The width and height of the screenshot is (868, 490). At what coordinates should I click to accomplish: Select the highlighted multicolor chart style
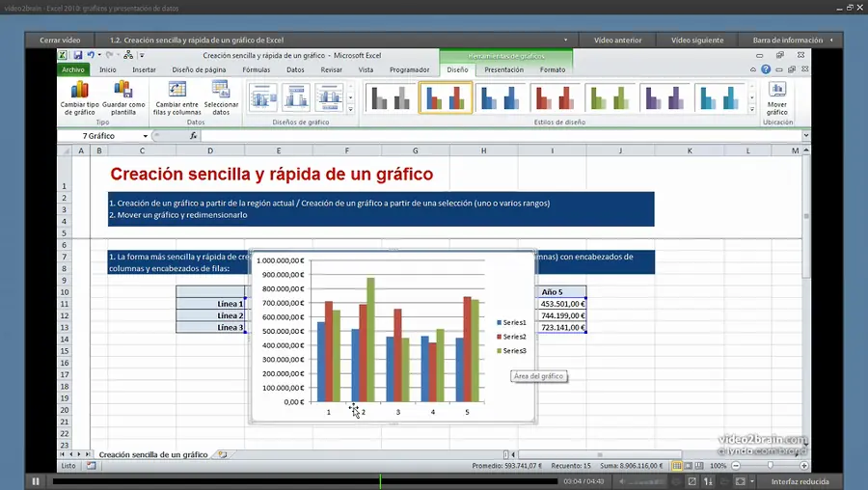point(446,98)
